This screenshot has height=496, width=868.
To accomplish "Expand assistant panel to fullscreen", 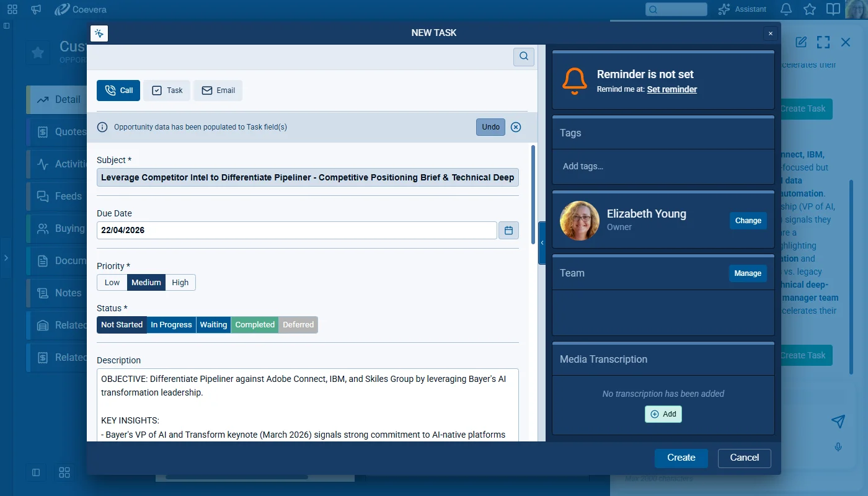I will pyautogui.click(x=823, y=42).
